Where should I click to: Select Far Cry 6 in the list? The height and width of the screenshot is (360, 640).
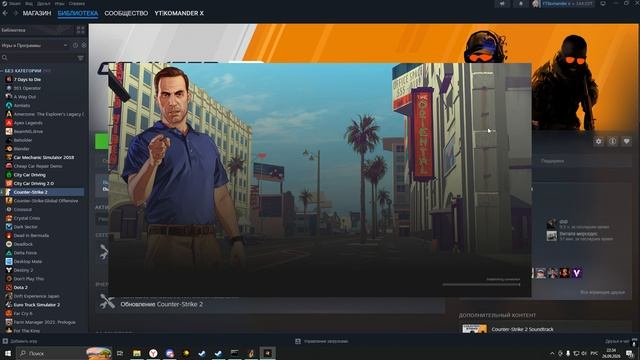point(23,313)
